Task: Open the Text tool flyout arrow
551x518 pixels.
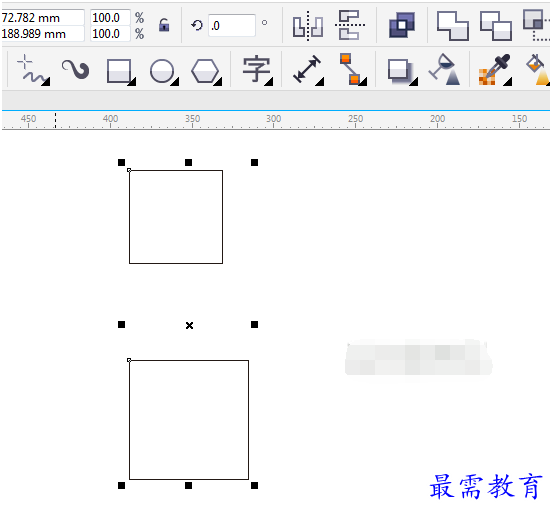Action: (269, 82)
